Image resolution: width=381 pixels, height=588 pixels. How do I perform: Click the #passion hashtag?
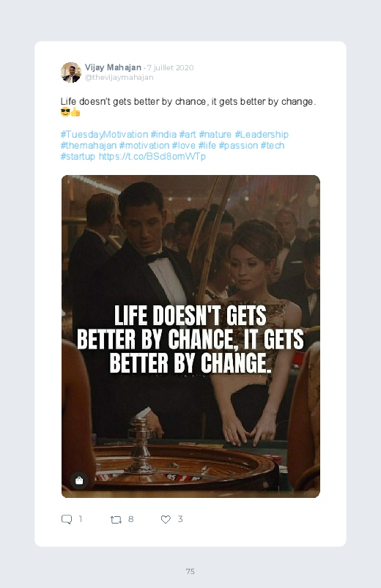(x=238, y=145)
